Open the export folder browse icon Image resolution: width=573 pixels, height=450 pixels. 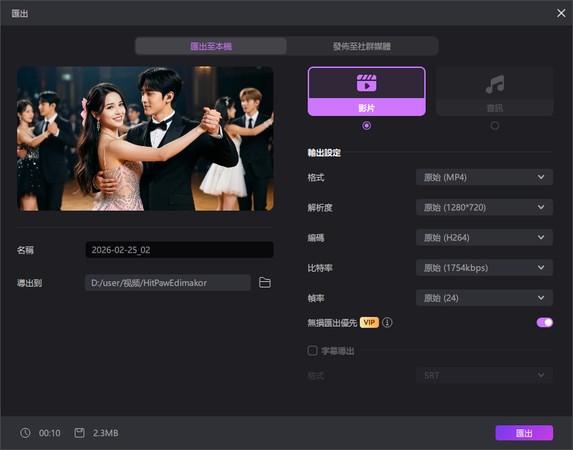pyautogui.click(x=265, y=283)
